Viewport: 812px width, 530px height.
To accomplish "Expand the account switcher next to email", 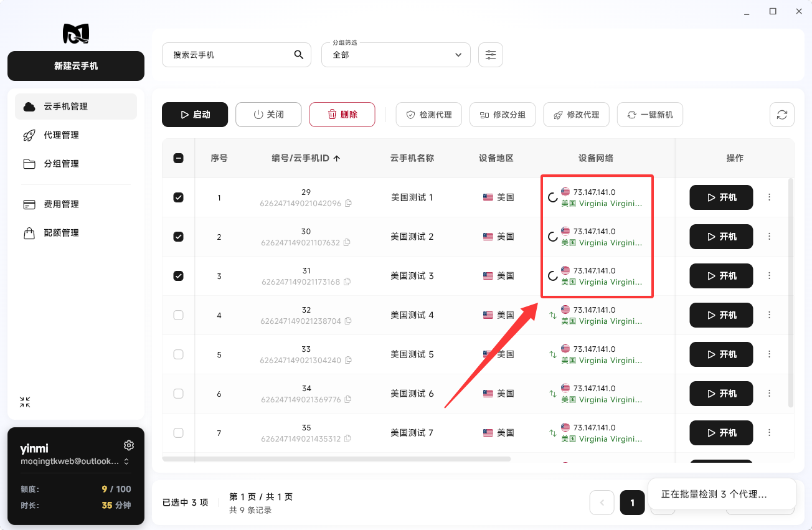I will [x=126, y=461].
